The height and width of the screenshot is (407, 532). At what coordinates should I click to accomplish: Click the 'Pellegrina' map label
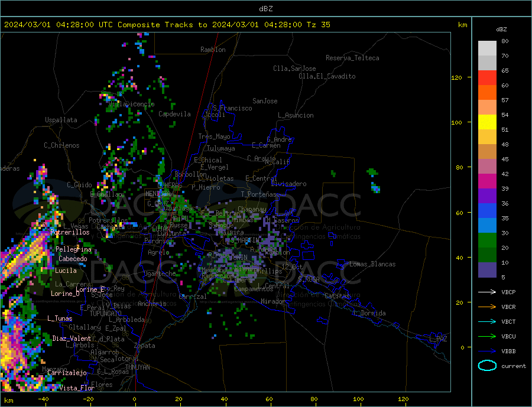[74, 249]
